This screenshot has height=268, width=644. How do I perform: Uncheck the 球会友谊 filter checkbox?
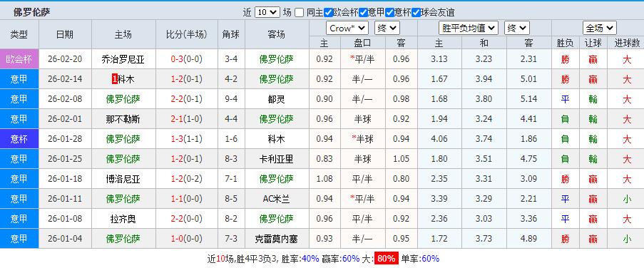[x=416, y=13]
